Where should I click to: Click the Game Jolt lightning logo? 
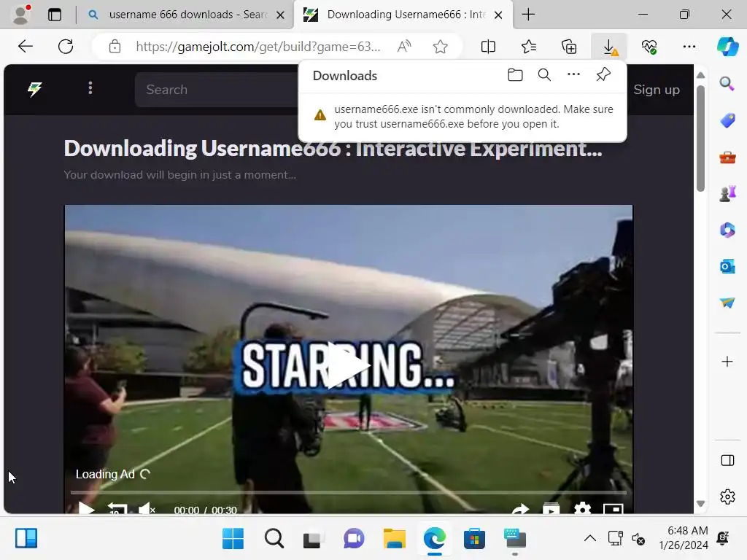tap(35, 89)
